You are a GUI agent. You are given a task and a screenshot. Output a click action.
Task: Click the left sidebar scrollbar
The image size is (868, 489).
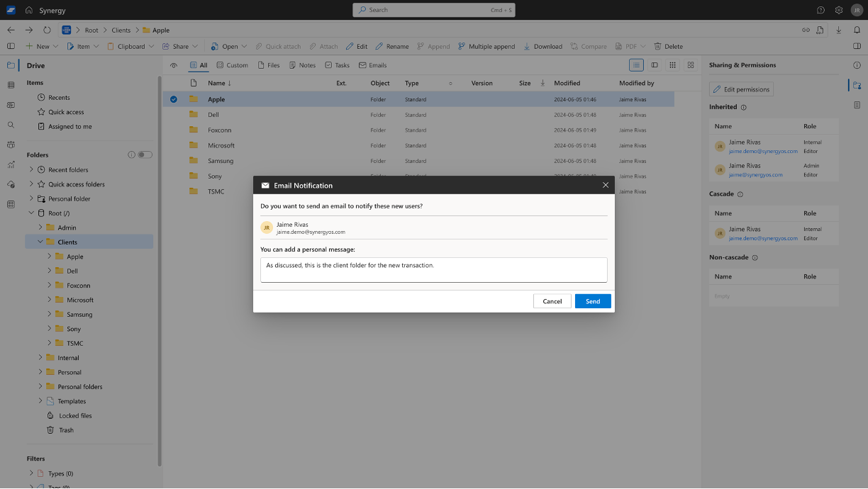click(159, 271)
